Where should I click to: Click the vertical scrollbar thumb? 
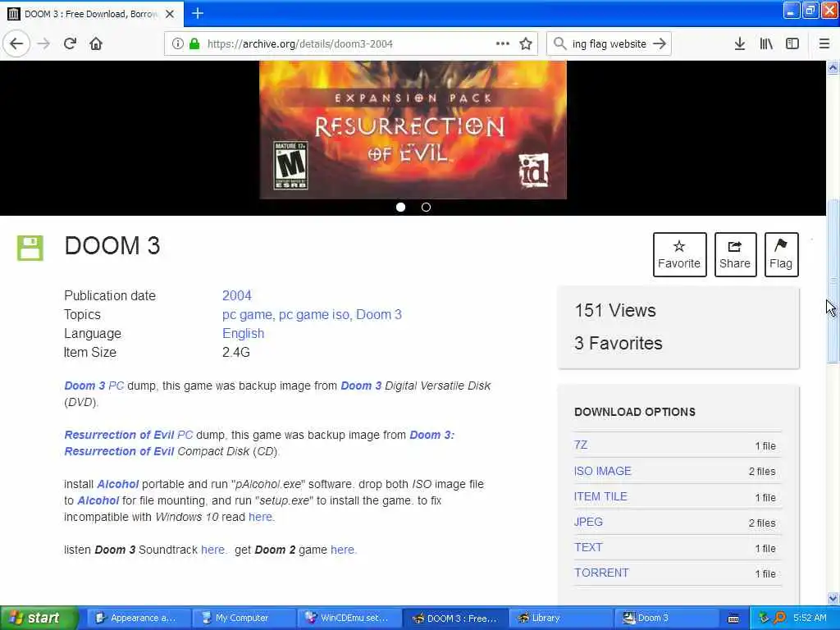(x=833, y=282)
